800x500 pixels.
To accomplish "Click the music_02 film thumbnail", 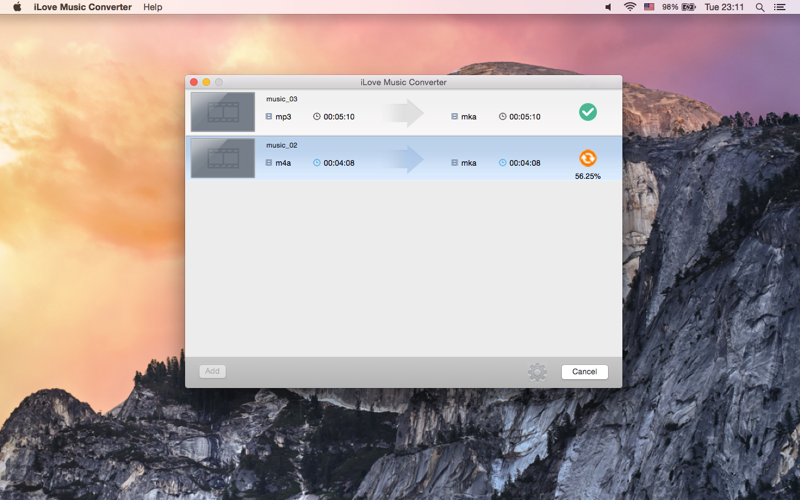I will 222,158.
